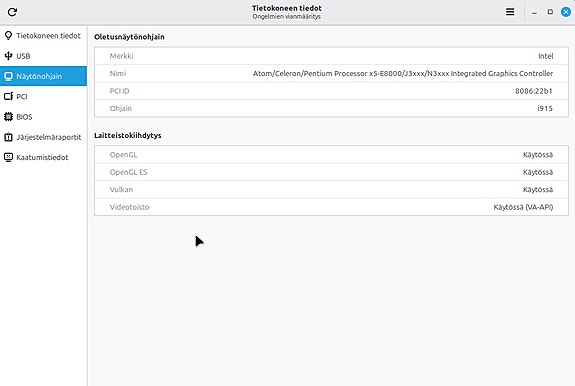Click the Videotoisto row label
575x386 pixels.
(129, 207)
